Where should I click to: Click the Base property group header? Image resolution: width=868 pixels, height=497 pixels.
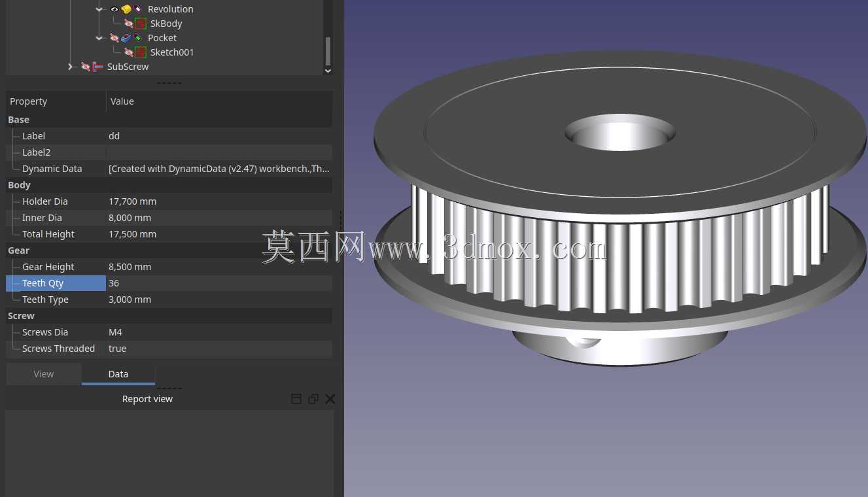[169, 120]
